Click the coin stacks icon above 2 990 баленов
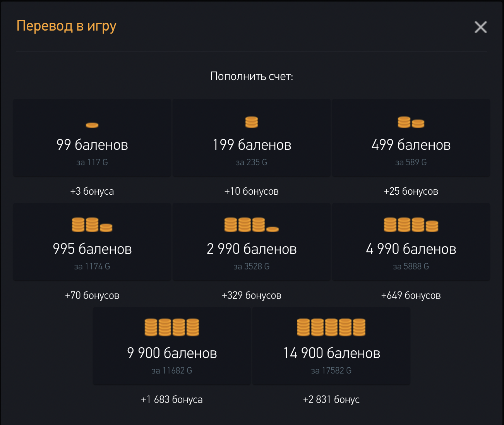Screen dimensions: 504x425 (252, 225)
